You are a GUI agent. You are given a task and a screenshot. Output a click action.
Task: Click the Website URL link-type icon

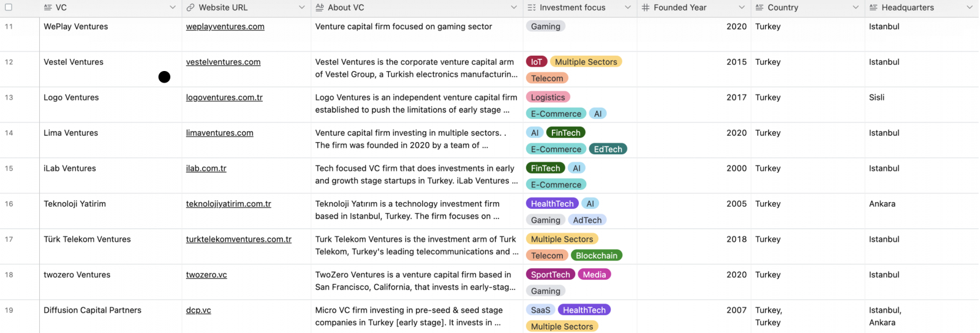(190, 7)
